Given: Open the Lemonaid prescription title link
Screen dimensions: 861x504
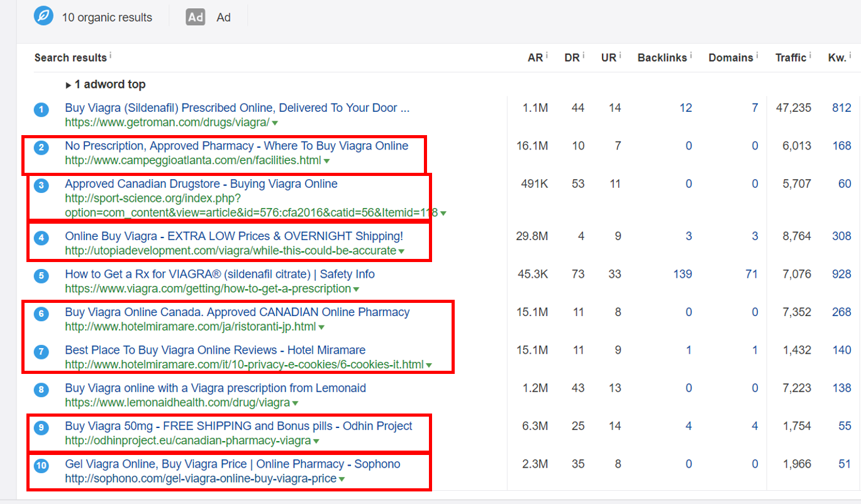Looking at the screenshot, I should pyautogui.click(x=215, y=388).
